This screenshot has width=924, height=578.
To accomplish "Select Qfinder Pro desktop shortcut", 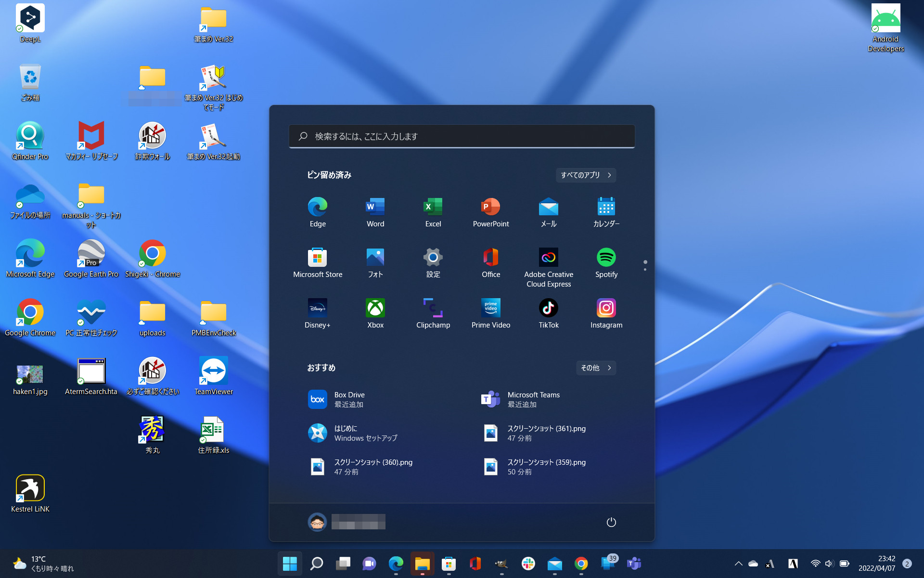I will [30, 141].
